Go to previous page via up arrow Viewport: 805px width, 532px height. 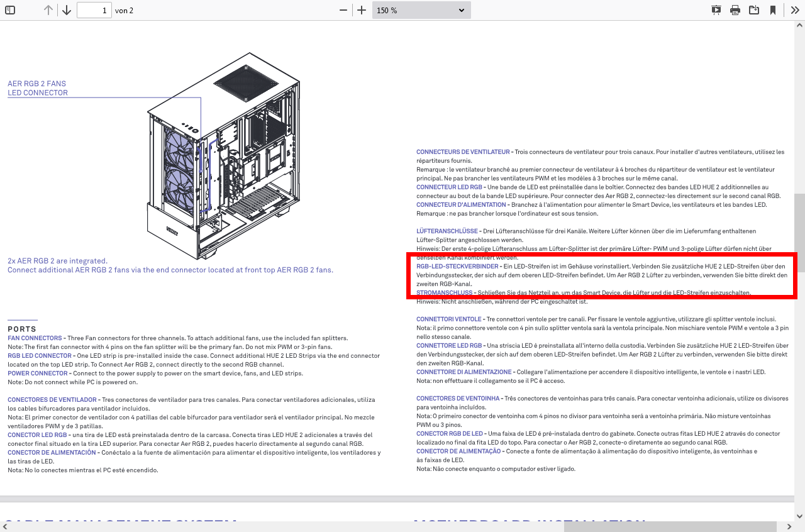point(48,10)
